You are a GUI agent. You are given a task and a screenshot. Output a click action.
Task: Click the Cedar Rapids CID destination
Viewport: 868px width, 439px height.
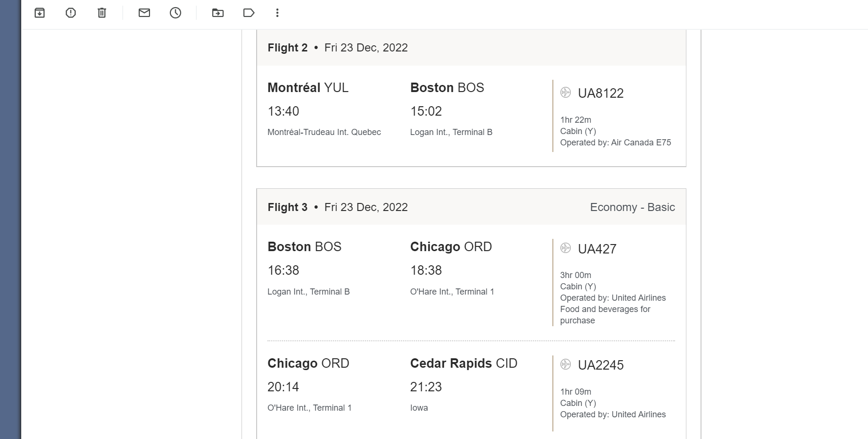click(x=463, y=363)
